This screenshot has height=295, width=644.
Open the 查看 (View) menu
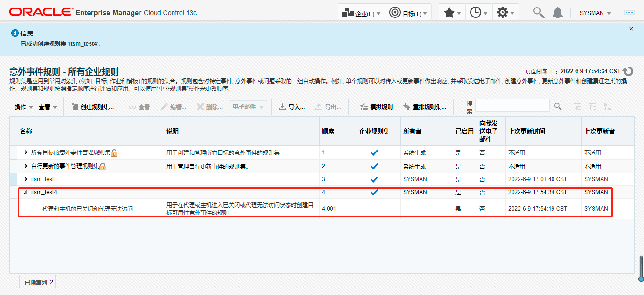click(x=48, y=107)
